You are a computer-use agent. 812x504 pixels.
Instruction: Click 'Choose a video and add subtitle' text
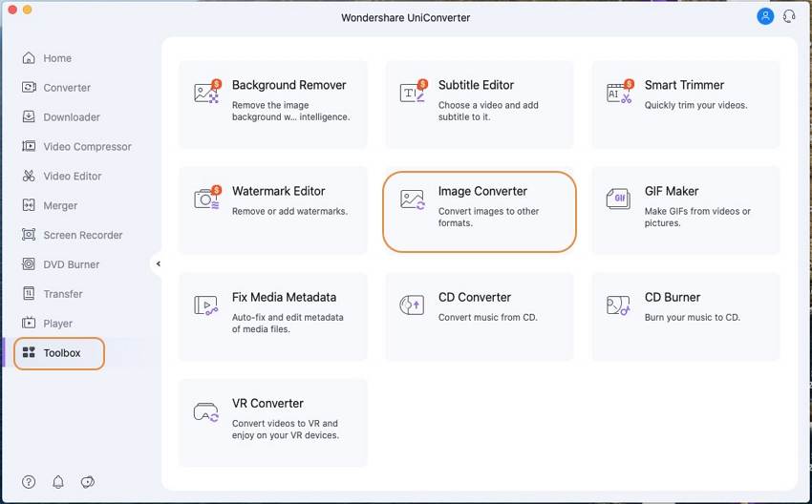coord(488,111)
